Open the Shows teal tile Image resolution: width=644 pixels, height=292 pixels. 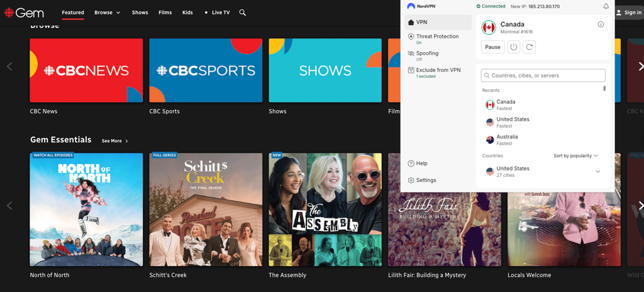coord(325,70)
